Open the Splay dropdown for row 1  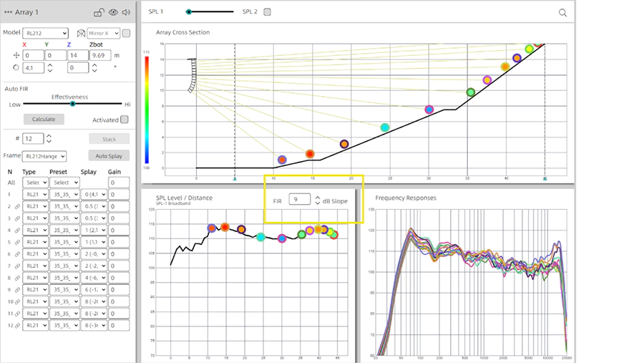(94, 194)
